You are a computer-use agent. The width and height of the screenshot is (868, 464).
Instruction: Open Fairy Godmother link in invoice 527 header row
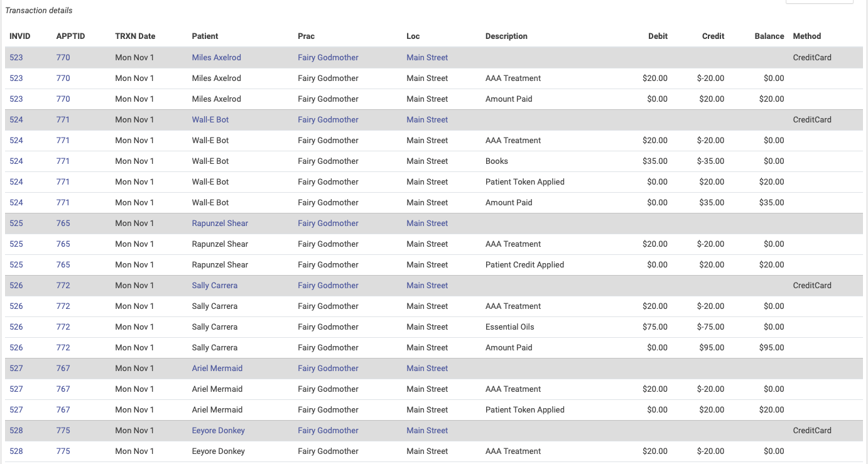coord(328,368)
